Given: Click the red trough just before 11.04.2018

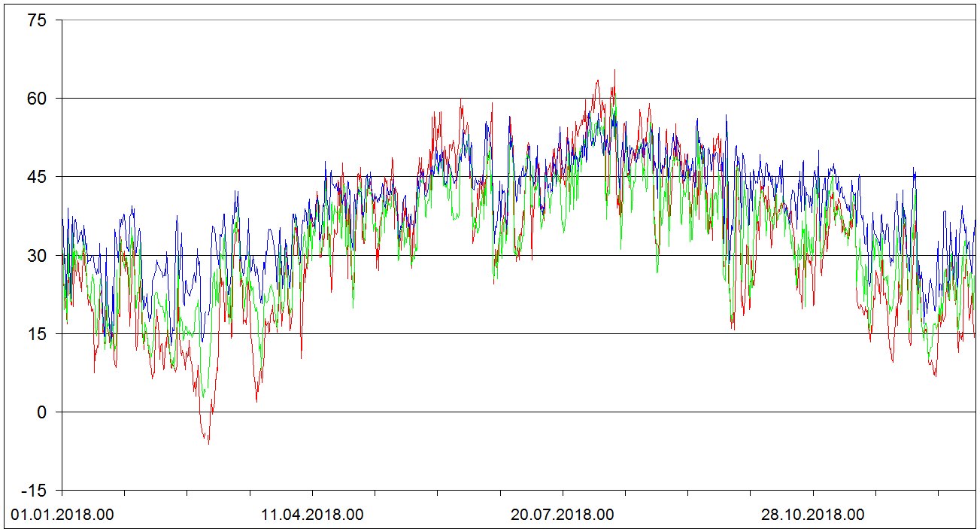Looking at the screenshot, I should pyautogui.click(x=301, y=357).
